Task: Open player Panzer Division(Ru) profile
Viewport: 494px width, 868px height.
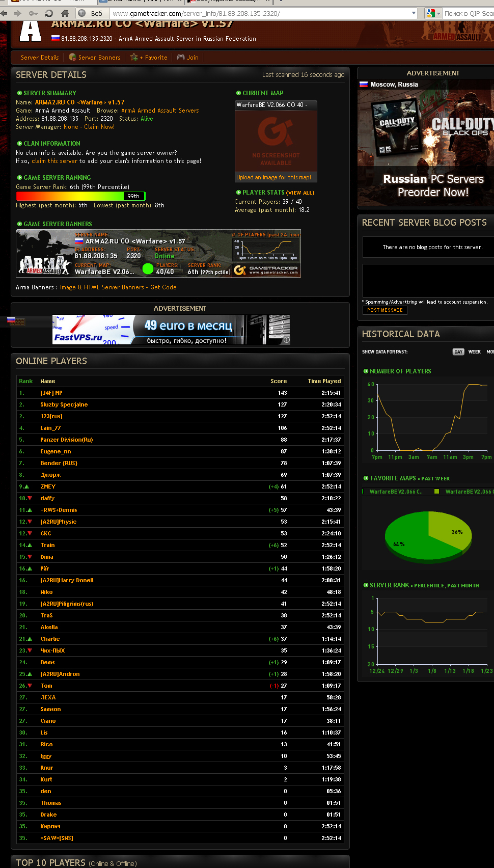Action: (x=67, y=440)
